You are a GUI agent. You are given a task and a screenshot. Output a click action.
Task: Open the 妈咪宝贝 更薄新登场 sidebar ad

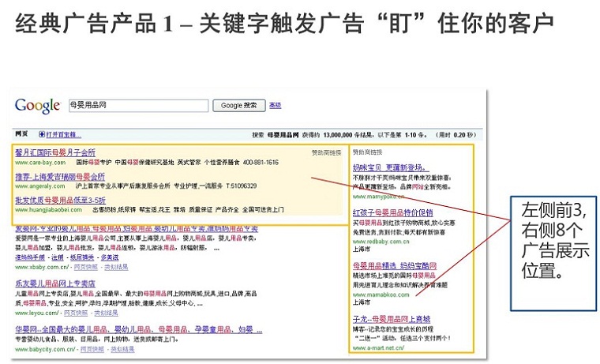(x=391, y=167)
